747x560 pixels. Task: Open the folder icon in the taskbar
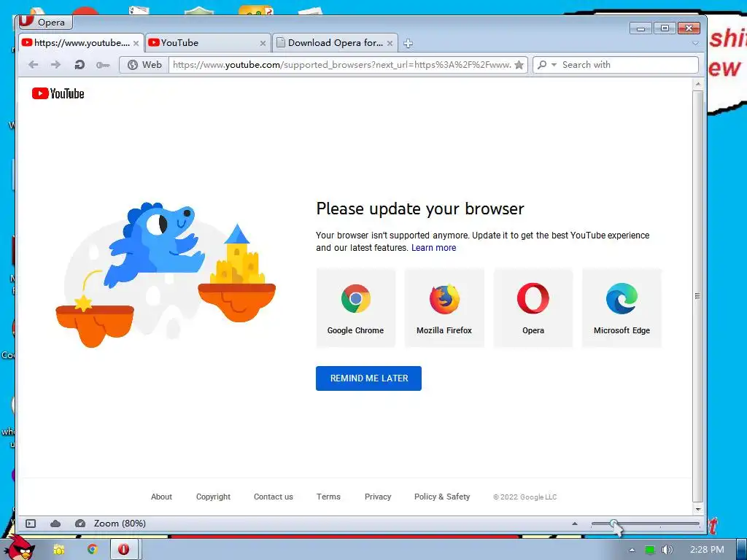pyautogui.click(x=58, y=549)
